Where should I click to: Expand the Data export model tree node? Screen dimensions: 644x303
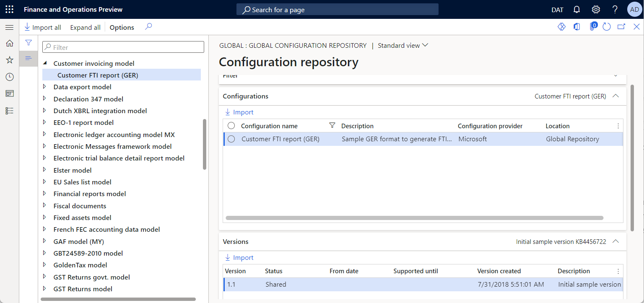tap(45, 87)
